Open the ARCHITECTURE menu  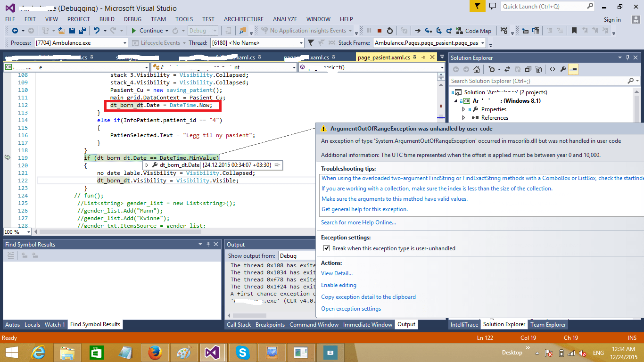point(244,19)
